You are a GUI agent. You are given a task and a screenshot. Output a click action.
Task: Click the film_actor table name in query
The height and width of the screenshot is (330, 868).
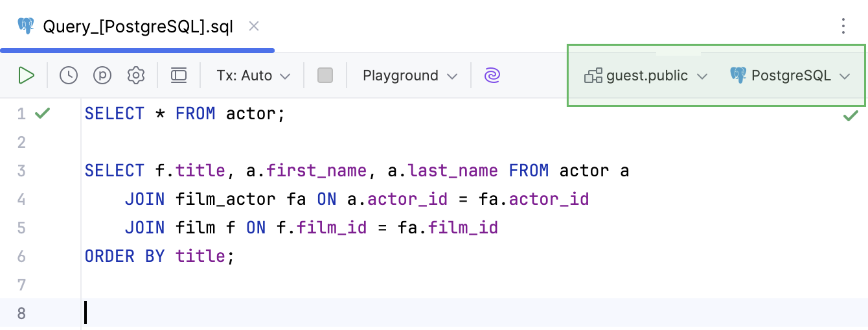[227, 199]
